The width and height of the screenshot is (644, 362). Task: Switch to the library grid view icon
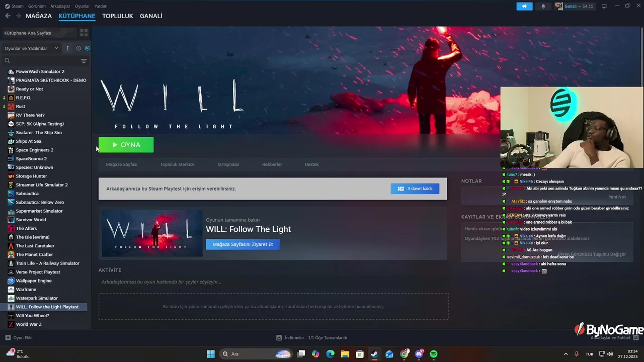(84, 33)
